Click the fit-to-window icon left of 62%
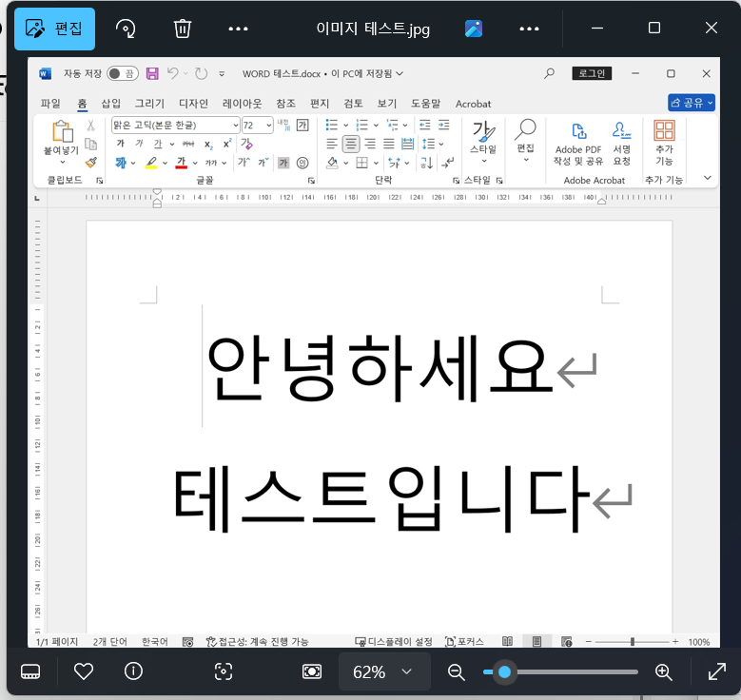741x700 pixels. 312,671
